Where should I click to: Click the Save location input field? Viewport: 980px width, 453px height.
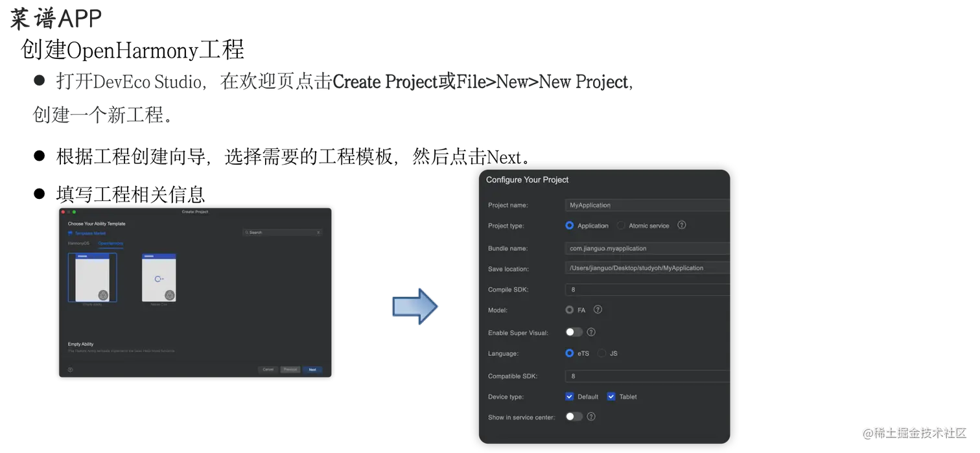click(x=647, y=268)
